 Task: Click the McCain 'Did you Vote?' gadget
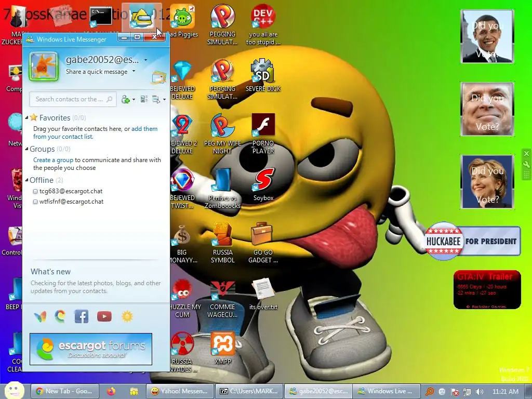click(487, 109)
